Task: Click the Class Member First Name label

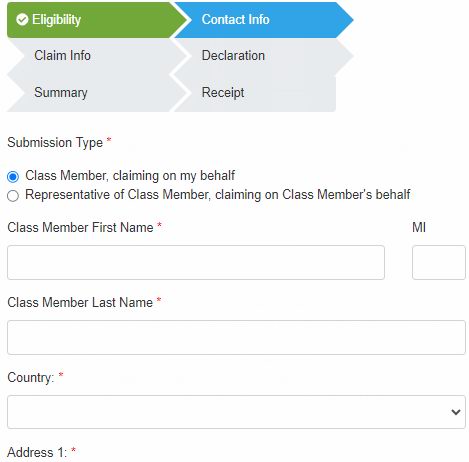Action: coord(80,227)
